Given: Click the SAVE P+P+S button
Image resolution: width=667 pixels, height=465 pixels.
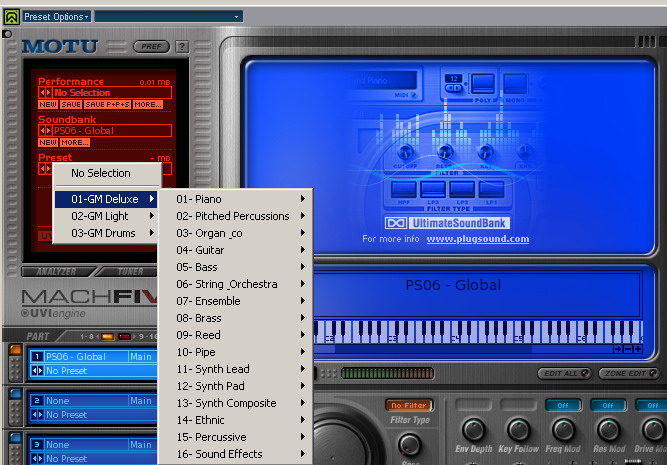Looking at the screenshot, I should (x=107, y=104).
